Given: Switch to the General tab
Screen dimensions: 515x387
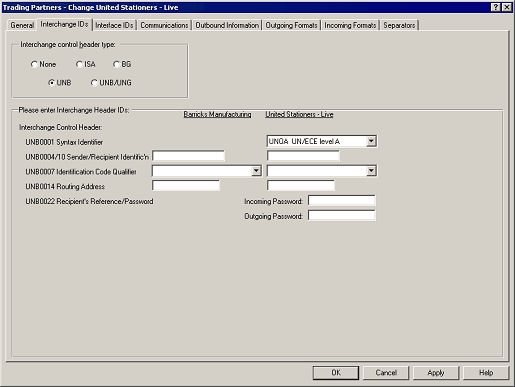Looking at the screenshot, I should tap(22, 25).
